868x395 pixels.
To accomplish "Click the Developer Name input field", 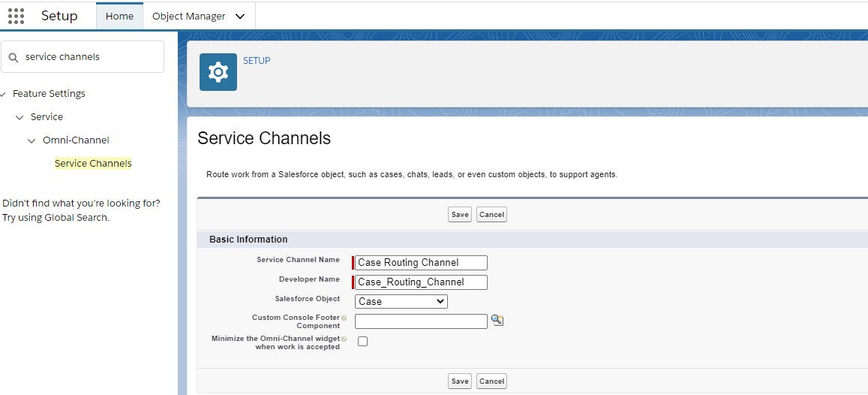I will 421,282.
